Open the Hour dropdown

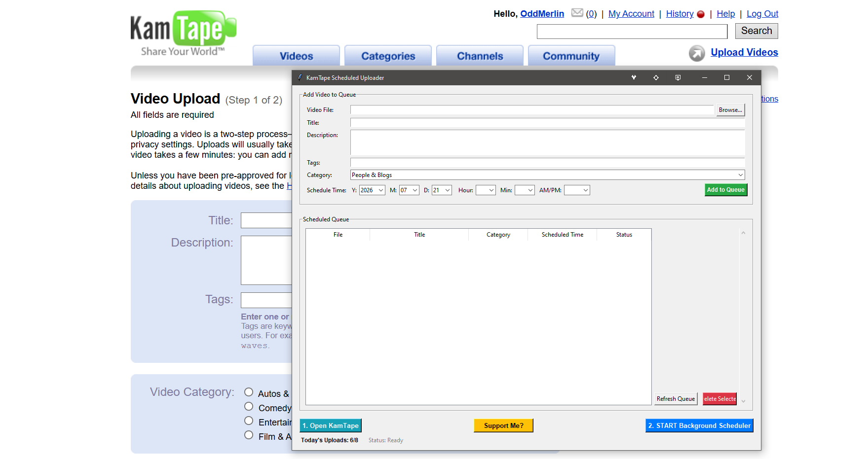click(x=486, y=190)
